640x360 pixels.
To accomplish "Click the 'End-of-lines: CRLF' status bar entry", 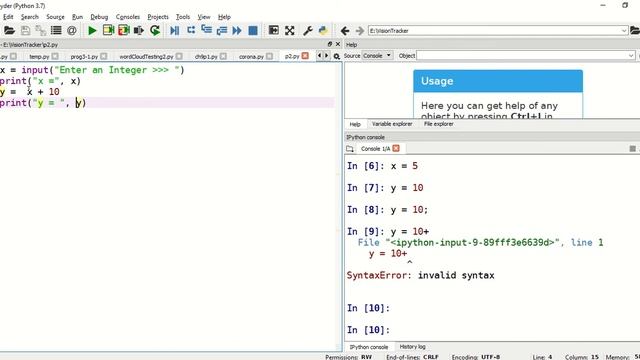I will (x=412, y=357).
